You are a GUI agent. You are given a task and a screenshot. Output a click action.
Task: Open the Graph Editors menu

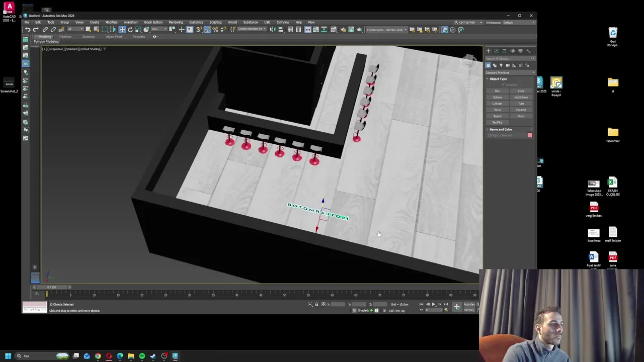point(153,22)
